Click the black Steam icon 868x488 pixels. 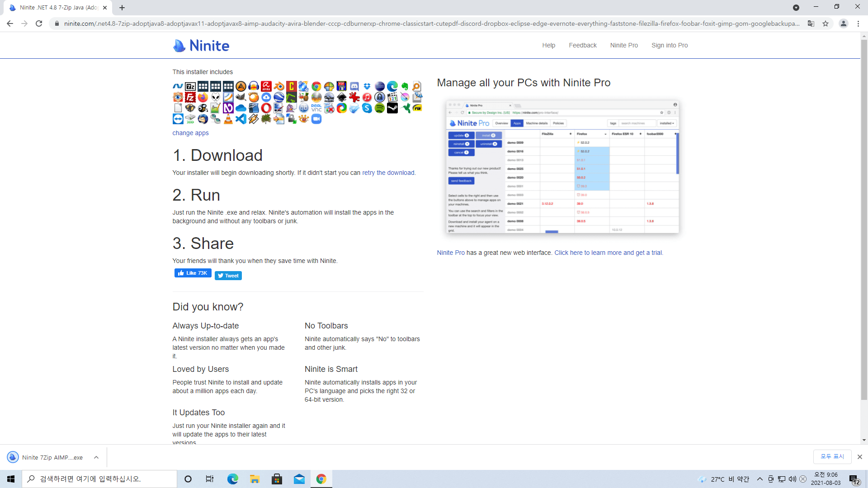click(392, 108)
